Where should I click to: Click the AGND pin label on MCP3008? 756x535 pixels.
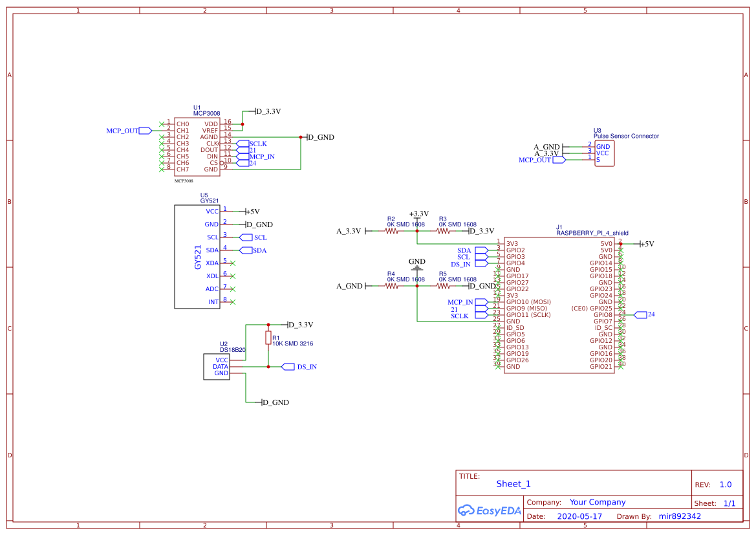pyautogui.click(x=209, y=138)
